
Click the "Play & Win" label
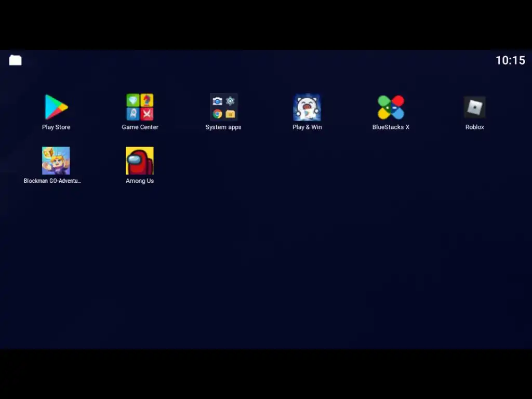308,127
